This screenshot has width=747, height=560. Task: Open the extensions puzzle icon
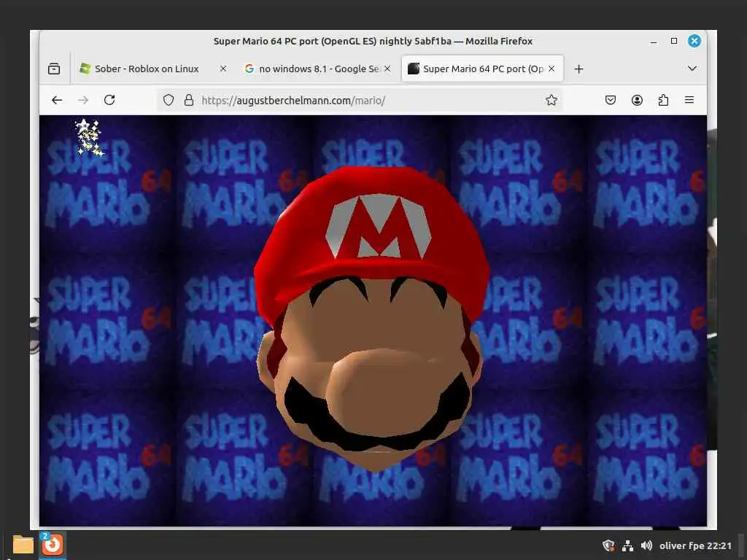[663, 100]
